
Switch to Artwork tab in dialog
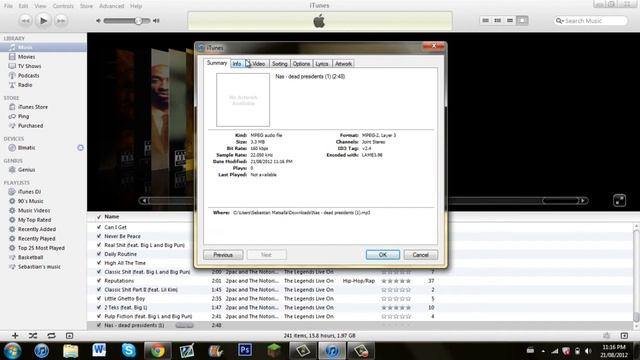point(343,64)
